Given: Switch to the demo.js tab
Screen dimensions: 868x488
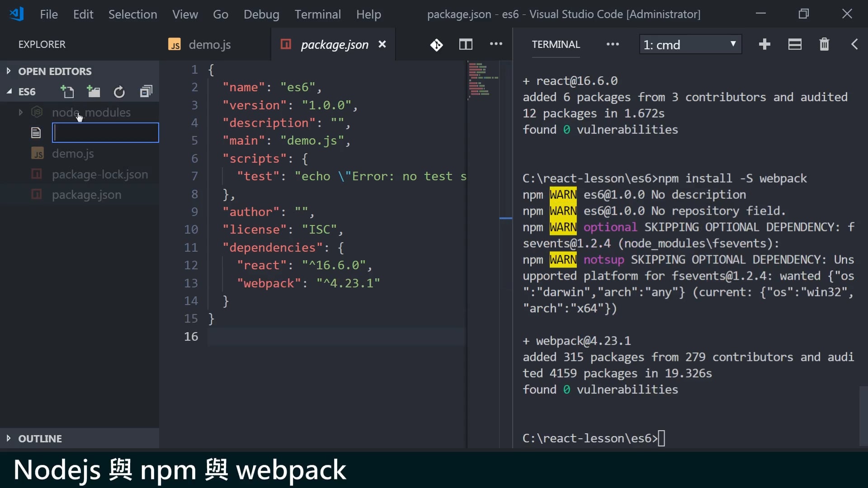Looking at the screenshot, I should tap(209, 45).
